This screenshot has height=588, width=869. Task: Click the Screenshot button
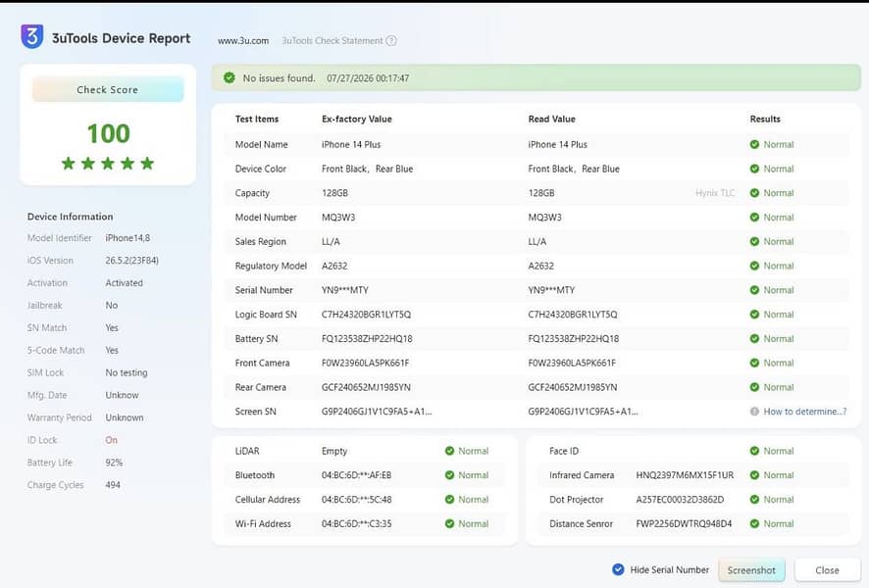(751, 569)
